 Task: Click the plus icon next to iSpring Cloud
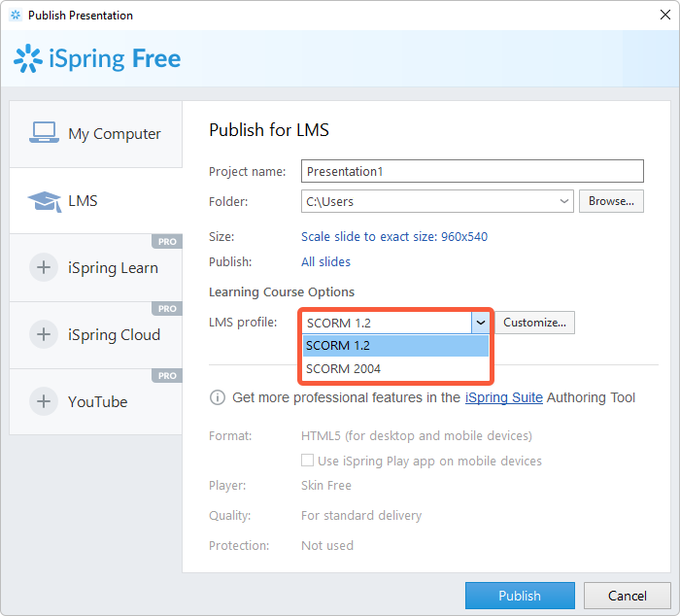44,334
